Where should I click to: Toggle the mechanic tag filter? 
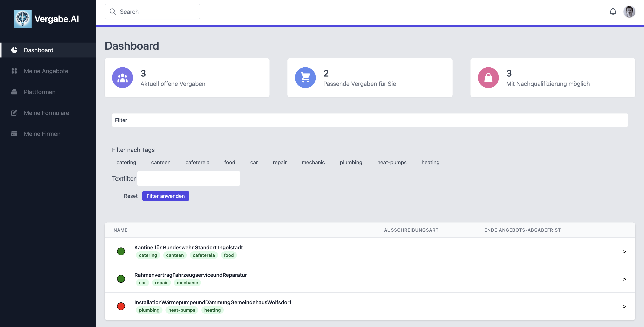point(313,162)
